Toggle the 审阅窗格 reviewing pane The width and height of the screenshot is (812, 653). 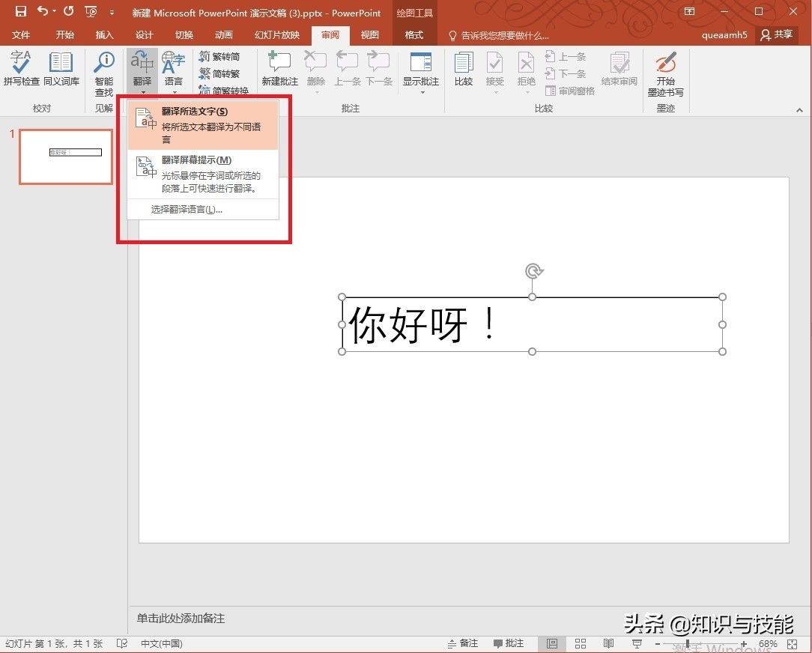pyautogui.click(x=569, y=91)
